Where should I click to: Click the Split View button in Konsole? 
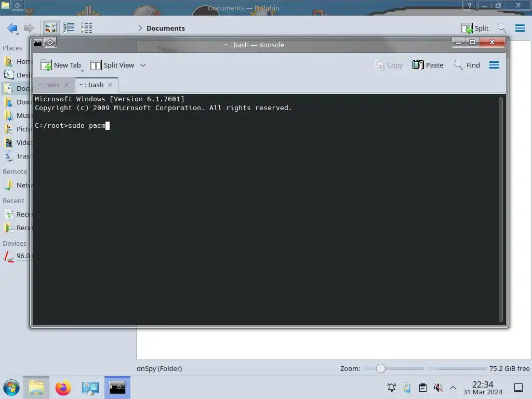pos(112,65)
